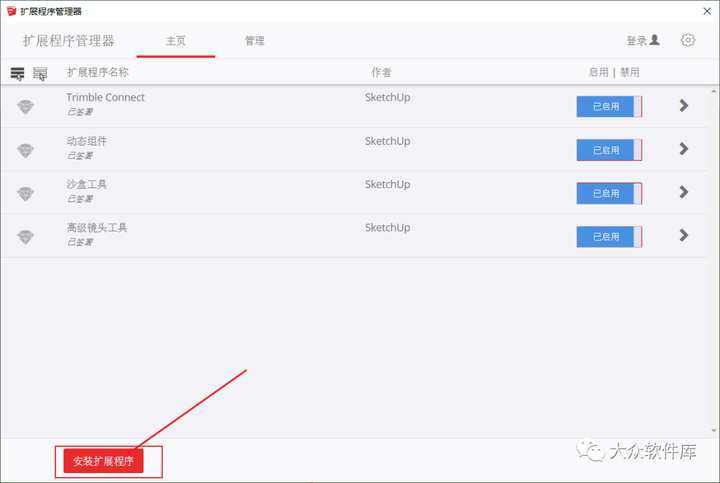Click the 已签署 label under 沙盒工具
Image resolution: width=720 pixels, height=483 pixels.
(x=80, y=198)
